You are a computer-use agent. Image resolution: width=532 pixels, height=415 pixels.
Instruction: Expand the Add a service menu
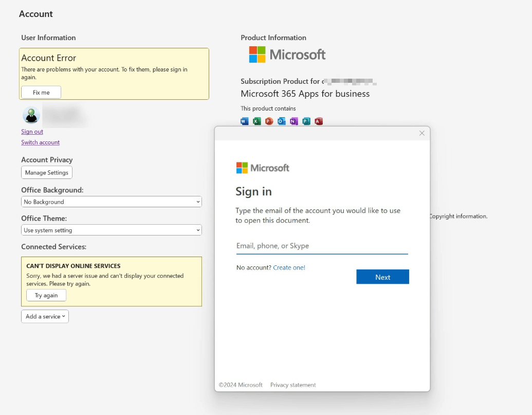(x=45, y=316)
